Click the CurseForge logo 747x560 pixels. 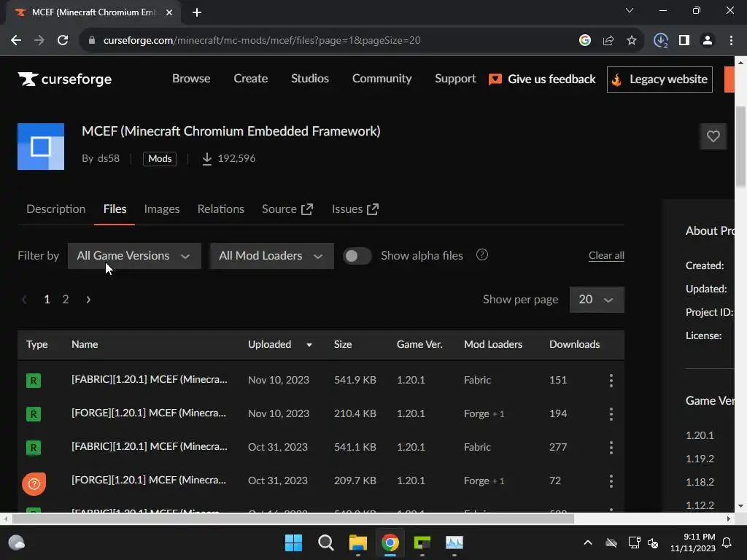click(x=65, y=79)
